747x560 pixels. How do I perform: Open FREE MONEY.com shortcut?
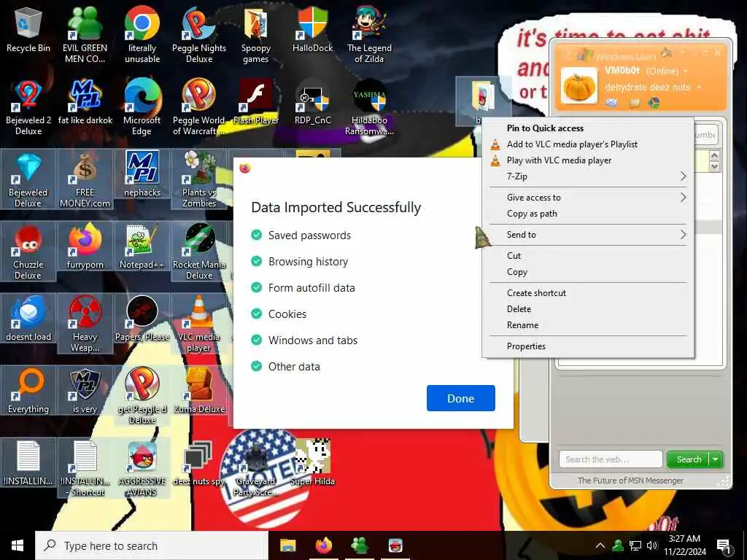coord(85,179)
